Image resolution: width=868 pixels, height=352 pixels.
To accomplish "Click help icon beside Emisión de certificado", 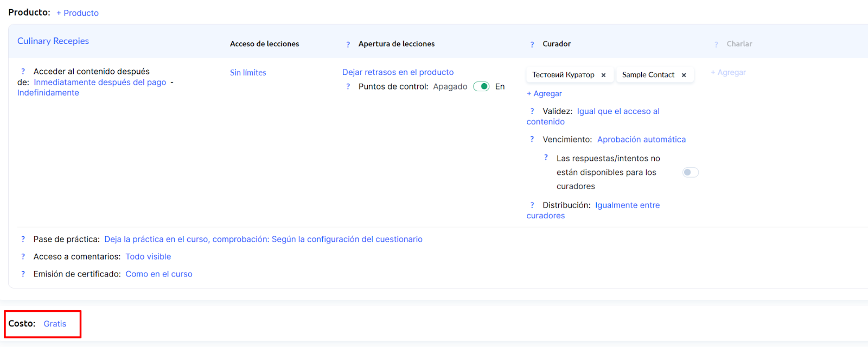I will coord(23,274).
